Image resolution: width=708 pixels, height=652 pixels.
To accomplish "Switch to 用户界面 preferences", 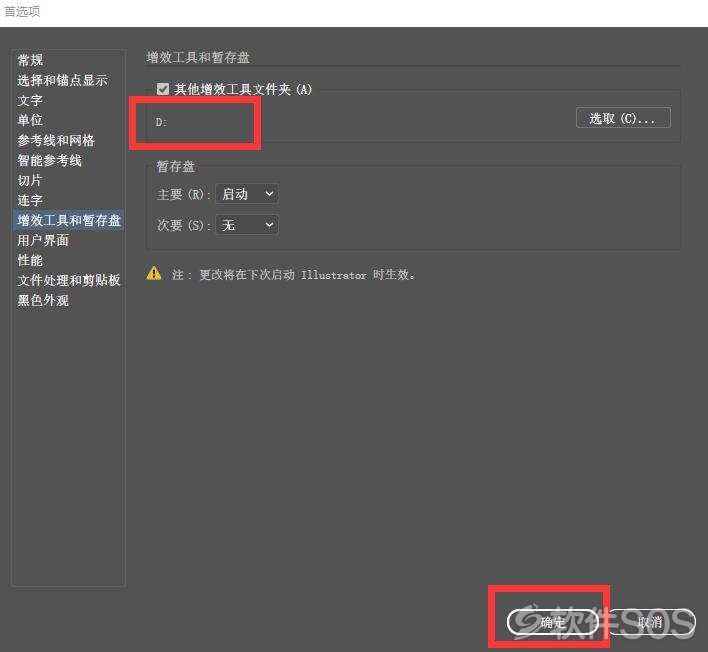I will [x=43, y=240].
